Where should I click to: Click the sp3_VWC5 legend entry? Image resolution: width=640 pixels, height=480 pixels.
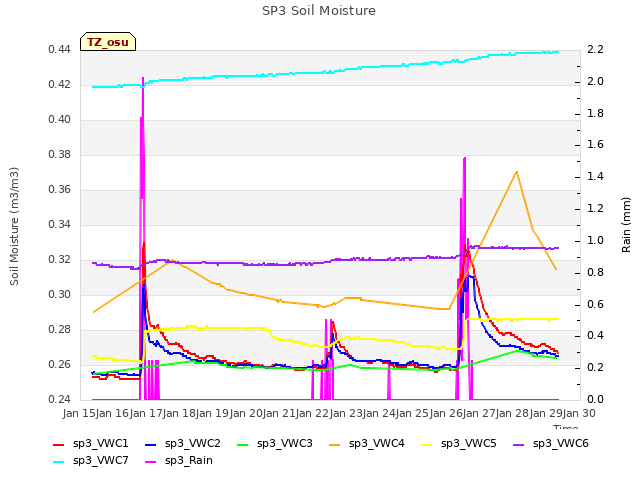[x=458, y=443]
